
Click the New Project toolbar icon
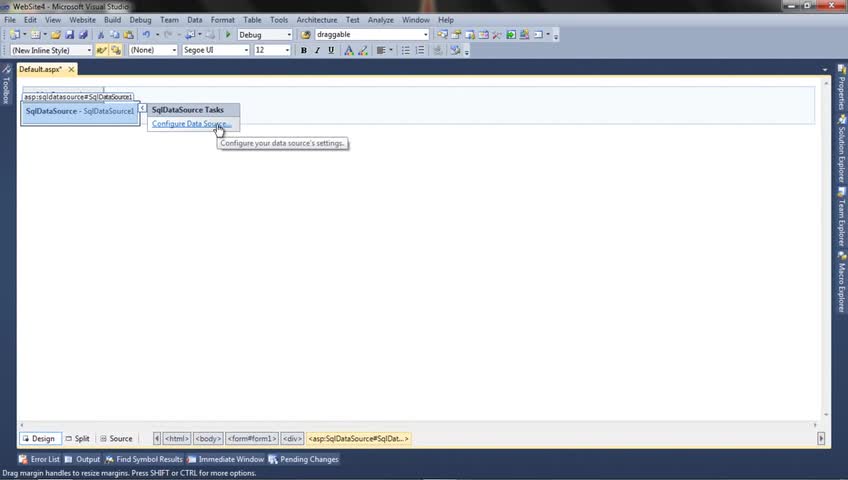pos(15,35)
